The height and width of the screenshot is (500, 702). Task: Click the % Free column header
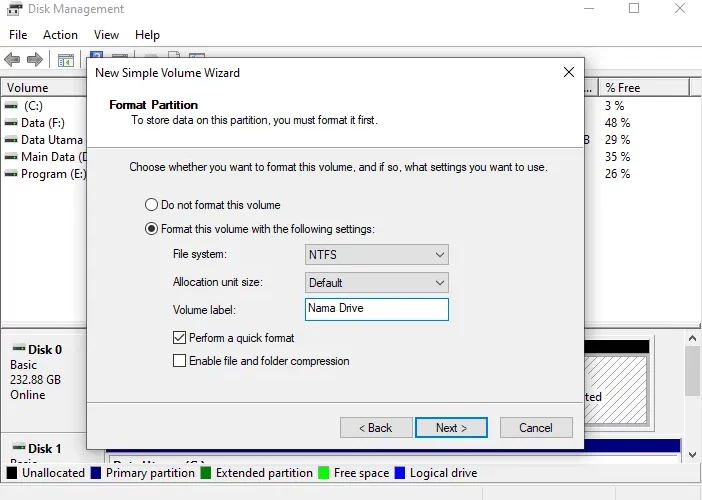[x=644, y=88]
